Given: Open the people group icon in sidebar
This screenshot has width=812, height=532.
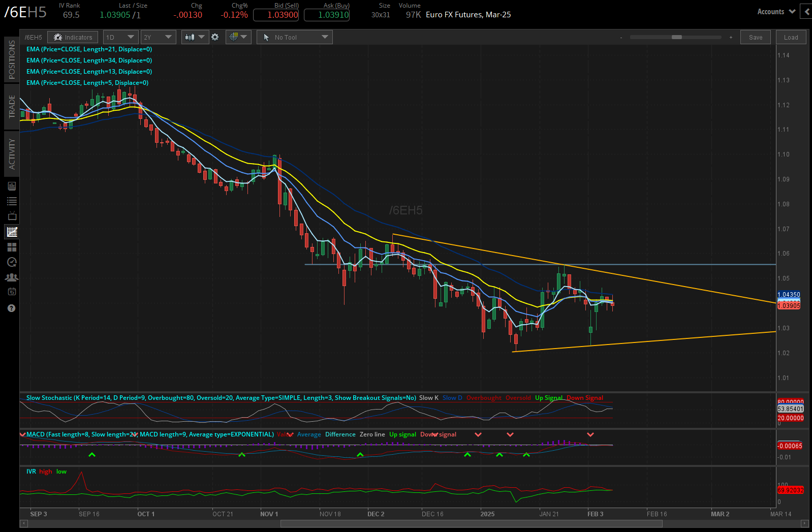Looking at the screenshot, I should (x=12, y=277).
